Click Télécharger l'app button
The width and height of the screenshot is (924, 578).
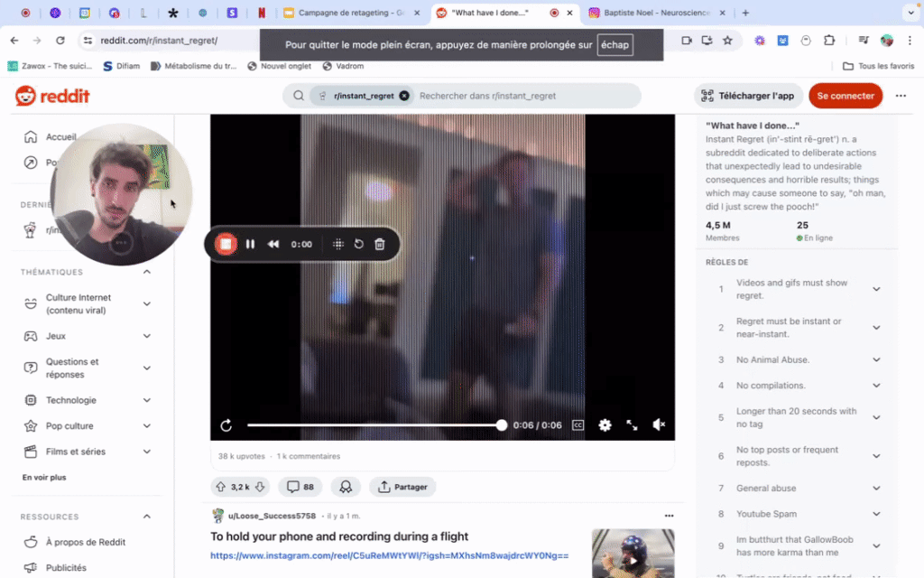coord(748,96)
